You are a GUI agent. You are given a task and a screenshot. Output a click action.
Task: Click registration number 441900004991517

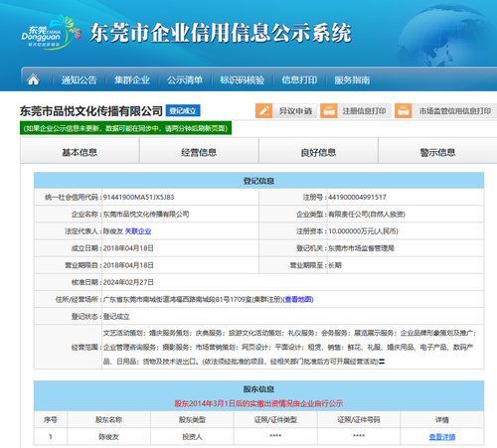[357, 197]
